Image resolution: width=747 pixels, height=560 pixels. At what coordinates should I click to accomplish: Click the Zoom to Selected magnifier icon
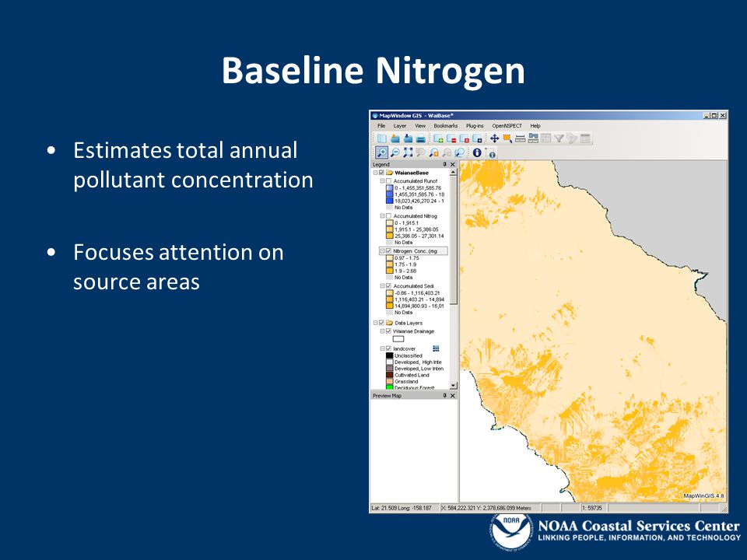[x=460, y=152]
